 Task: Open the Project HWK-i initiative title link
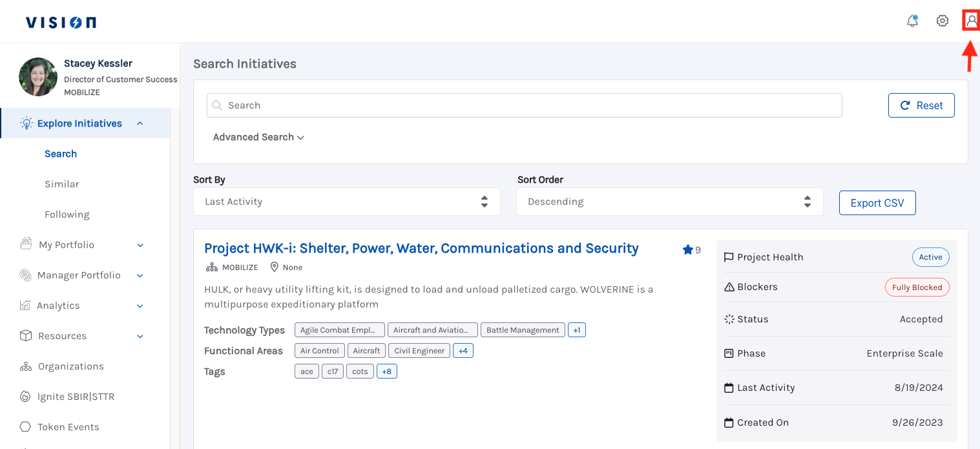click(421, 249)
